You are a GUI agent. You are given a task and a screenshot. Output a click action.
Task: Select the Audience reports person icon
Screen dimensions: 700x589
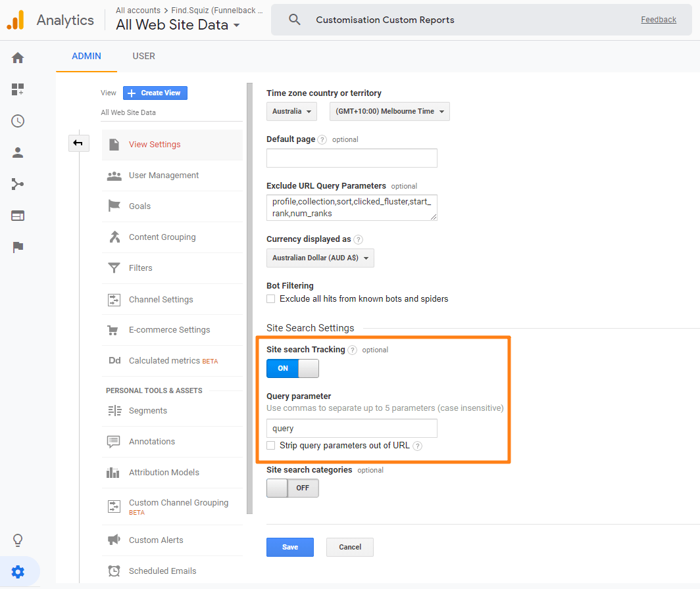(x=17, y=153)
